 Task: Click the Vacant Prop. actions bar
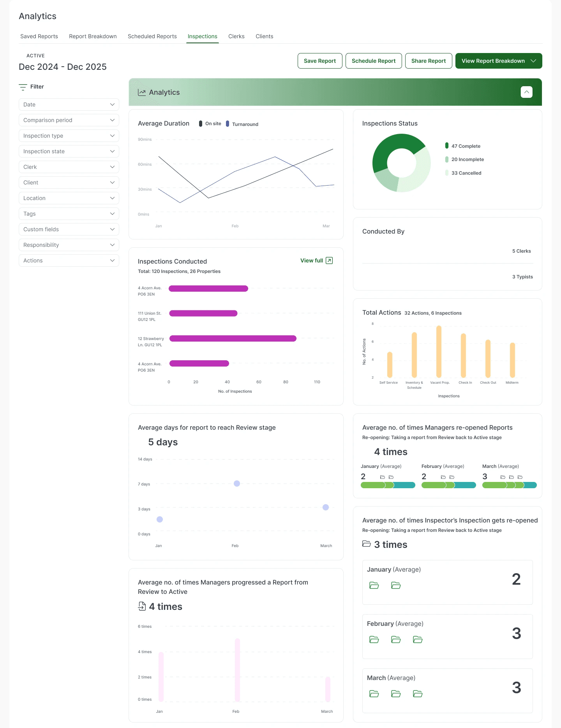point(439,352)
